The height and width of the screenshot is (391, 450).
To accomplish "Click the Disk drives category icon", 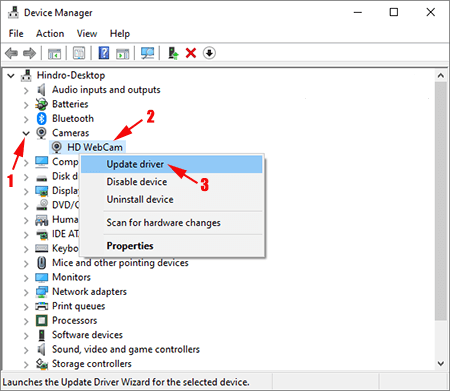I will [42, 177].
